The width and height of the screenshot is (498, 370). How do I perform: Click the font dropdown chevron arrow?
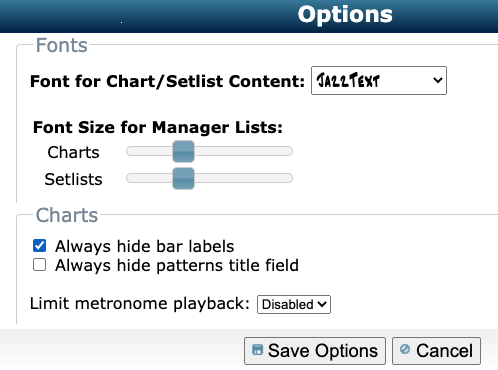tap(437, 80)
